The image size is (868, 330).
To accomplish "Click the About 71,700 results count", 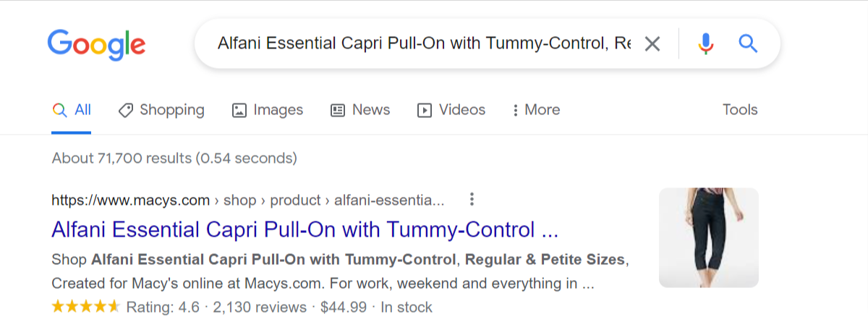I will coord(174,158).
